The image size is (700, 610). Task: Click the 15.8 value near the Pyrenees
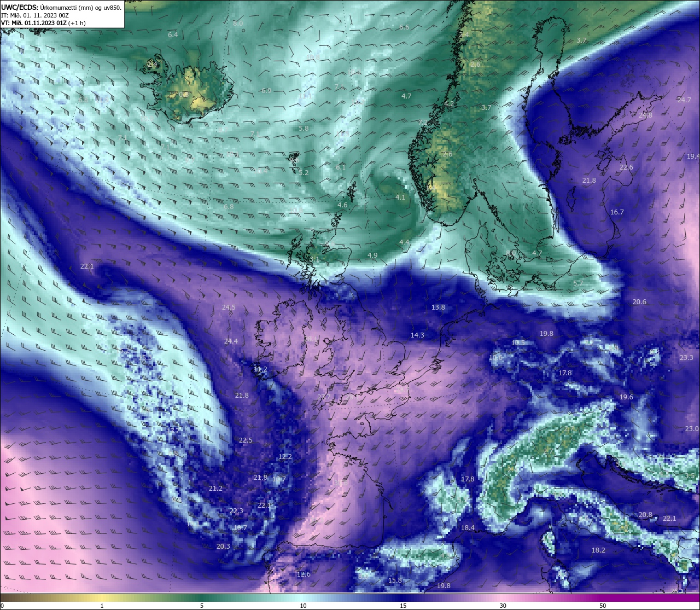click(395, 580)
